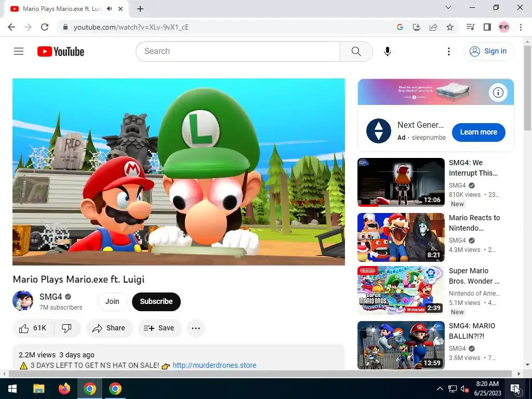This screenshot has width=532, height=399.
Task: Bookmark this tab with star icon
Action: coord(450,27)
